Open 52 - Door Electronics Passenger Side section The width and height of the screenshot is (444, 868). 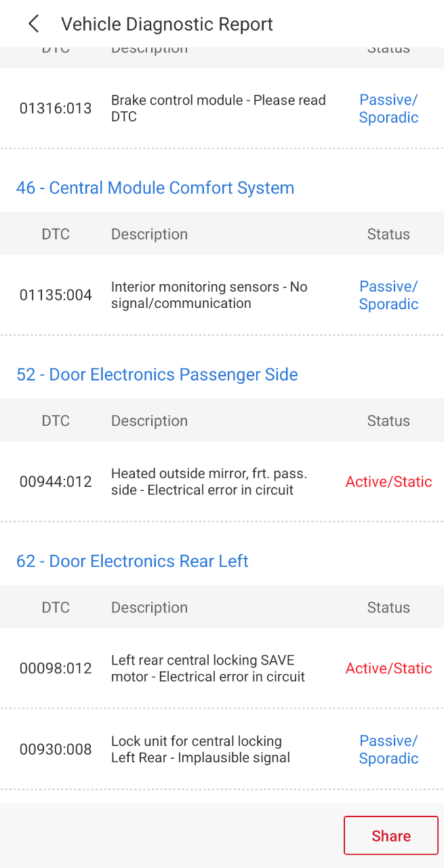[x=157, y=374]
